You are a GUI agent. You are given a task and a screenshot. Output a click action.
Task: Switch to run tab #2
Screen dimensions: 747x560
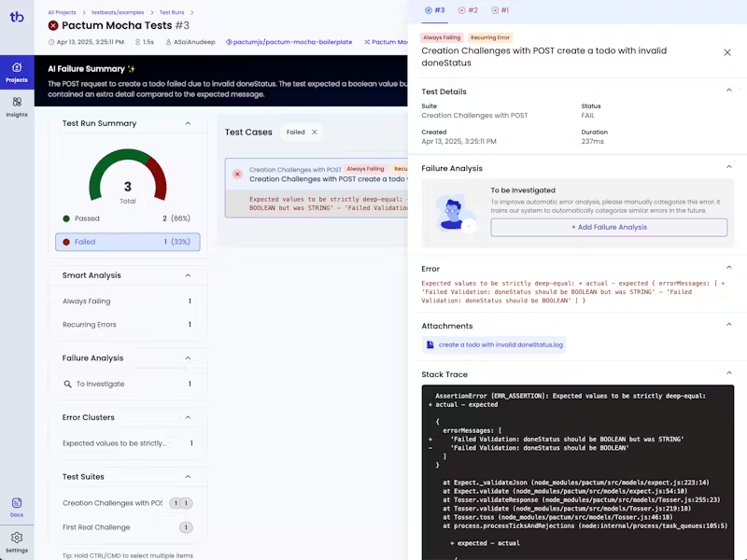468,10
